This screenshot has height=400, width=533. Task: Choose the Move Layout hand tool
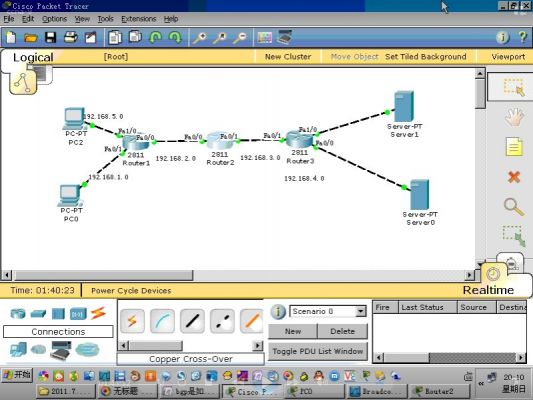pos(514,117)
